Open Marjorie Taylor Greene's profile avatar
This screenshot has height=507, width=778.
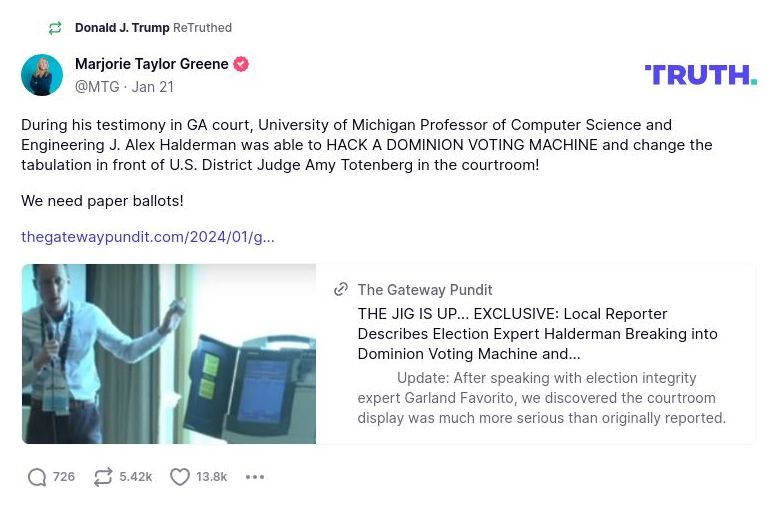coord(42,75)
